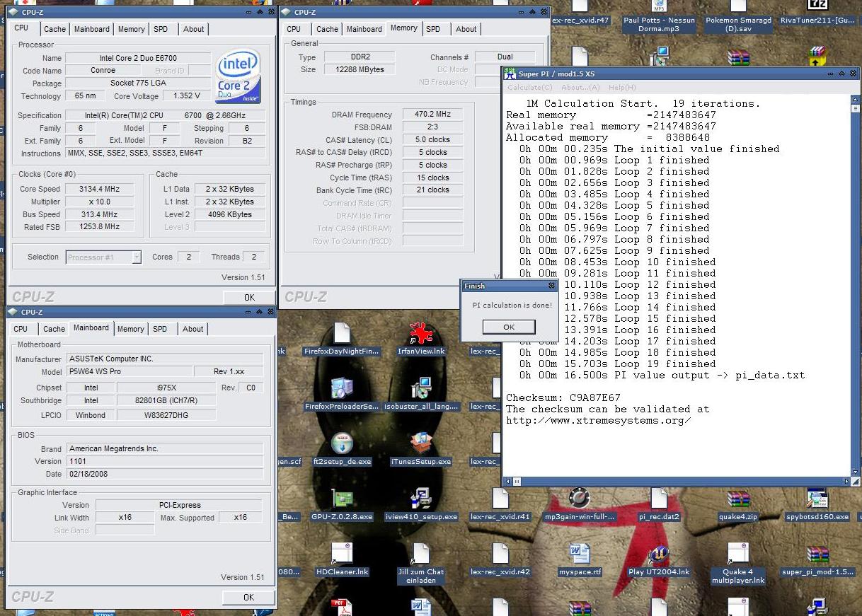Image resolution: width=862 pixels, height=616 pixels.
Task: Select the iview410_setup.exe desktop icon
Action: click(421, 499)
